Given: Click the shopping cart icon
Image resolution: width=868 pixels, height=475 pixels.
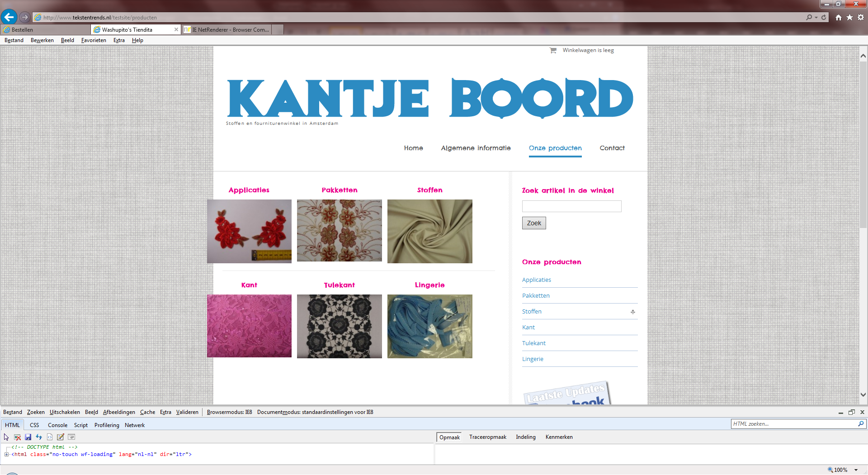Looking at the screenshot, I should 553,50.
